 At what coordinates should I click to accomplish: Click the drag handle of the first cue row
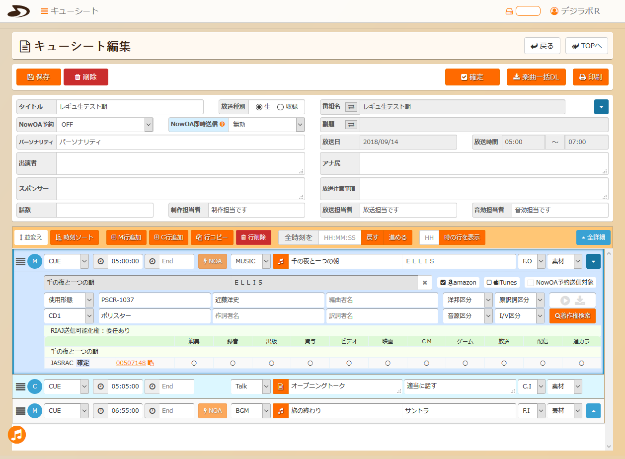20,261
